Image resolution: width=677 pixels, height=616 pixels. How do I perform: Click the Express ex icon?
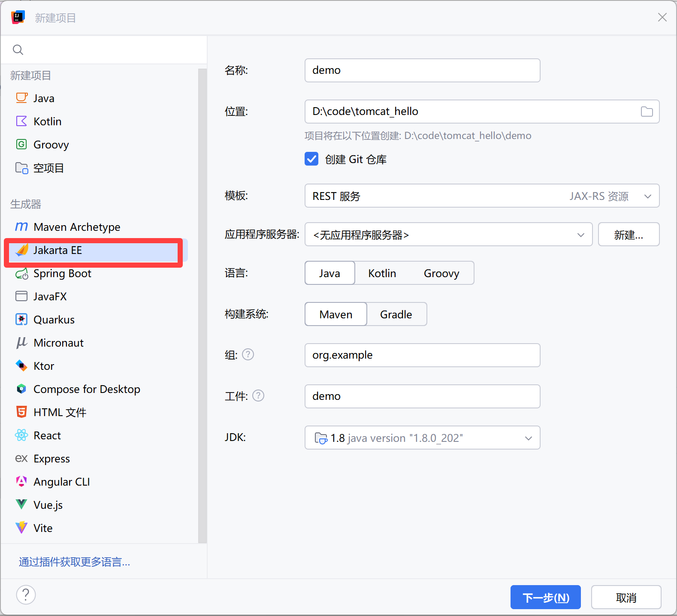pos(21,459)
